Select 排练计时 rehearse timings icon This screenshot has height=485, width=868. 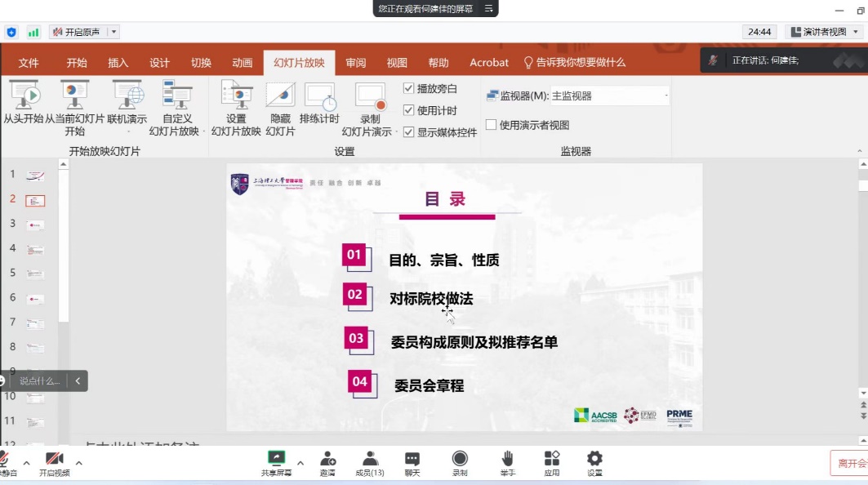319,96
